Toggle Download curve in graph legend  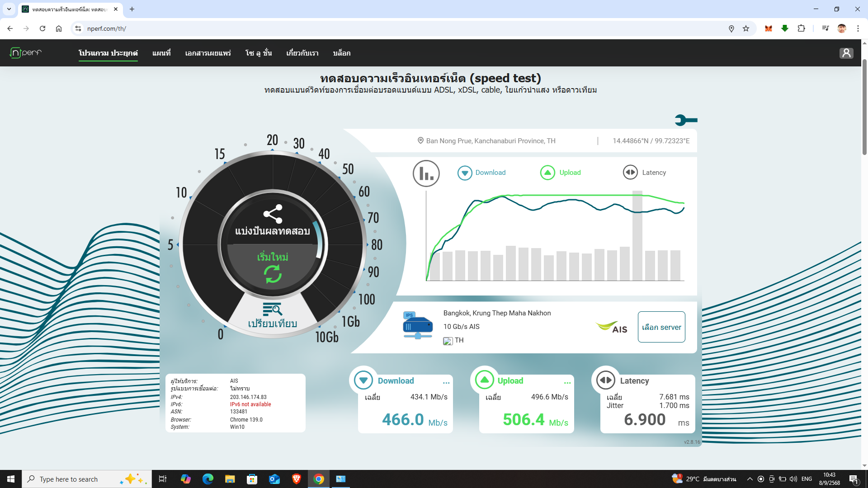481,173
